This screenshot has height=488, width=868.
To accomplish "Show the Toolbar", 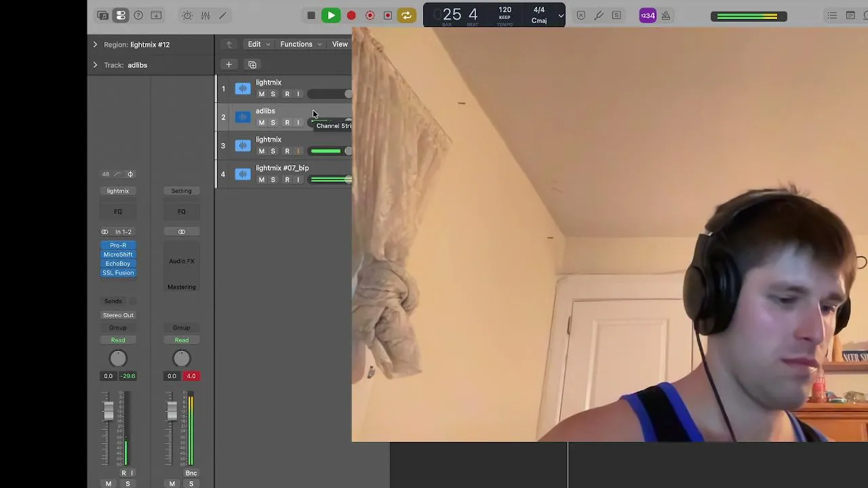I will point(156,16).
